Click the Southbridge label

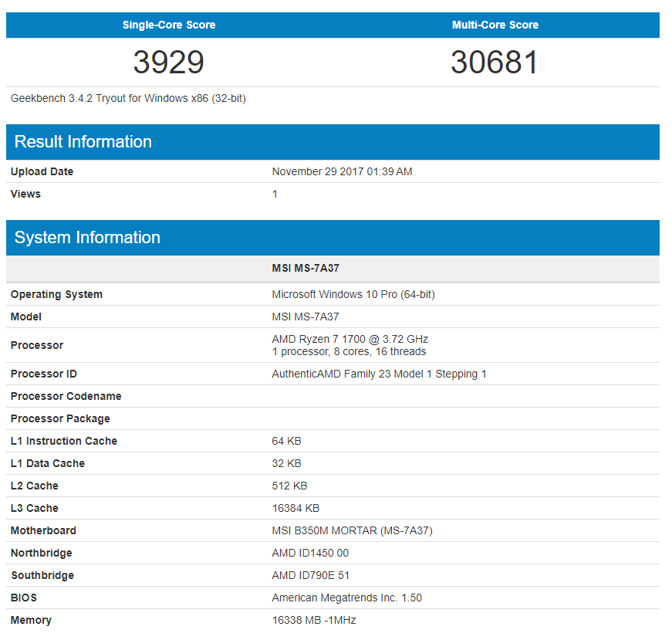click(42, 575)
